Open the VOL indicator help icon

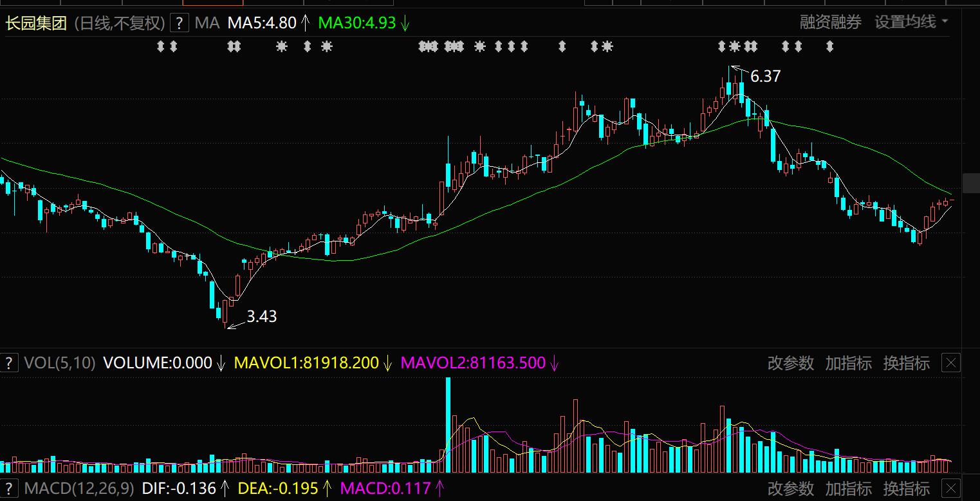click(x=9, y=363)
